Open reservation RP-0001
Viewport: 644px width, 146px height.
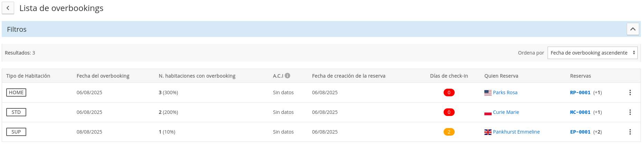point(580,93)
